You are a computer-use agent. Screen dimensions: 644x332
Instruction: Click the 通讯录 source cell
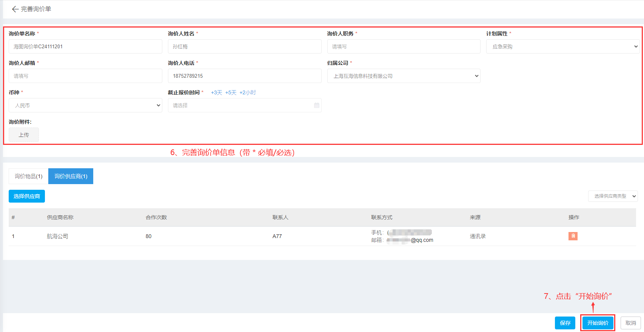pos(478,236)
